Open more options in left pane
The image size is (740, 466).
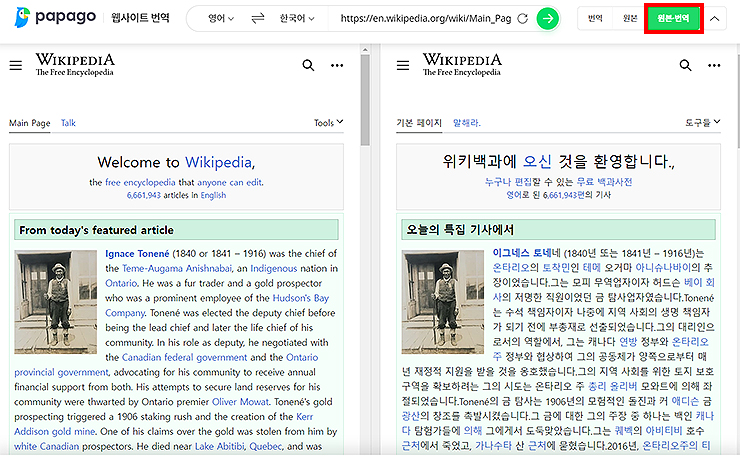point(337,65)
